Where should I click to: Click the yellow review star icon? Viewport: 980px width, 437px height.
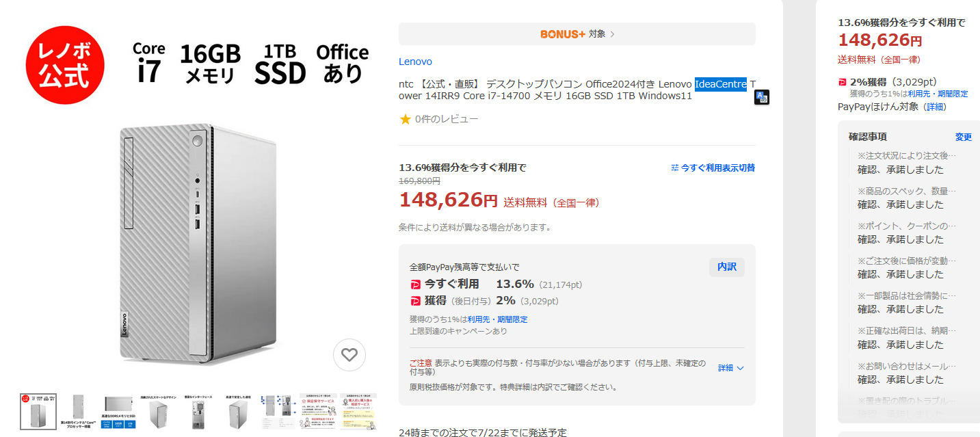pos(406,119)
